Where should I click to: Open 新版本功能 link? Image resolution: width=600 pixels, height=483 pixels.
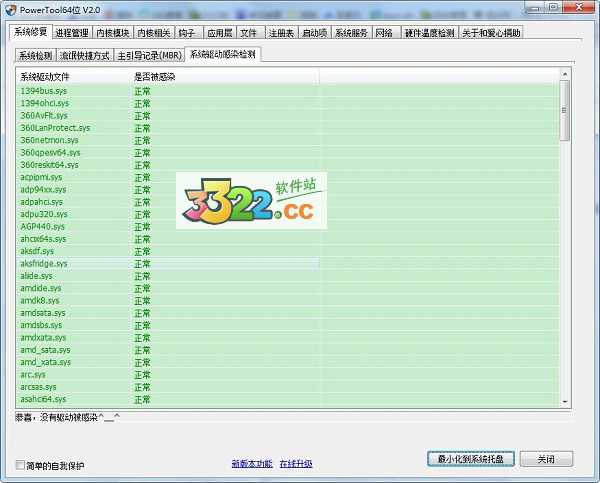click(252, 463)
